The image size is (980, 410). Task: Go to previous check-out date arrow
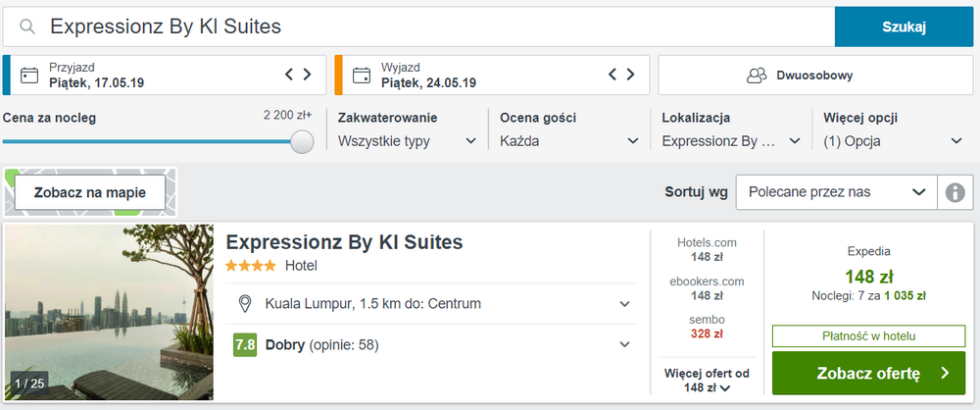[x=613, y=74]
